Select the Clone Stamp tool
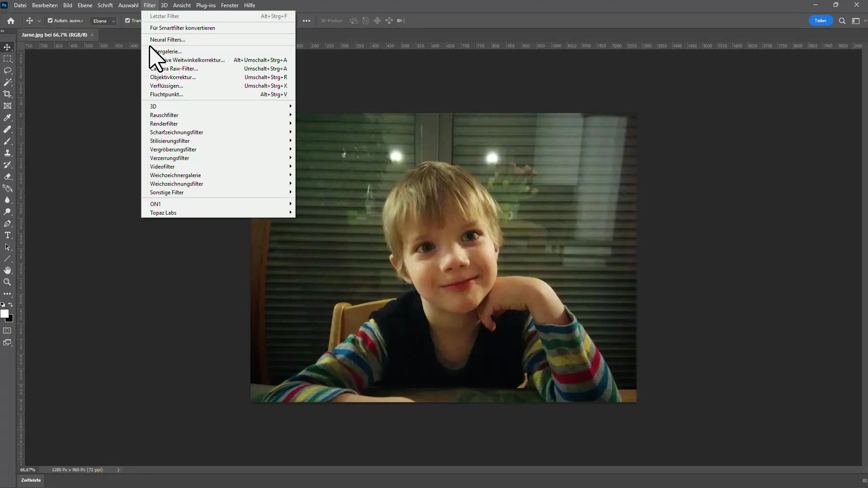Image resolution: width=868 pixels, height=488 pixels. [7, 153]
